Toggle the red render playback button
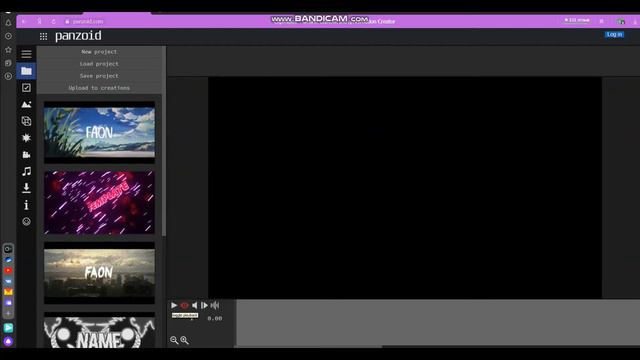 [184, 305]
